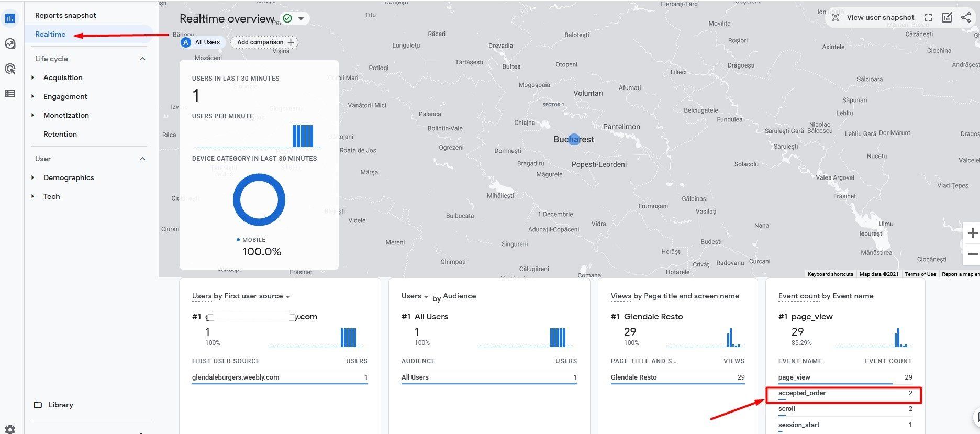Click the customize report edit icon

pos(947,17)
